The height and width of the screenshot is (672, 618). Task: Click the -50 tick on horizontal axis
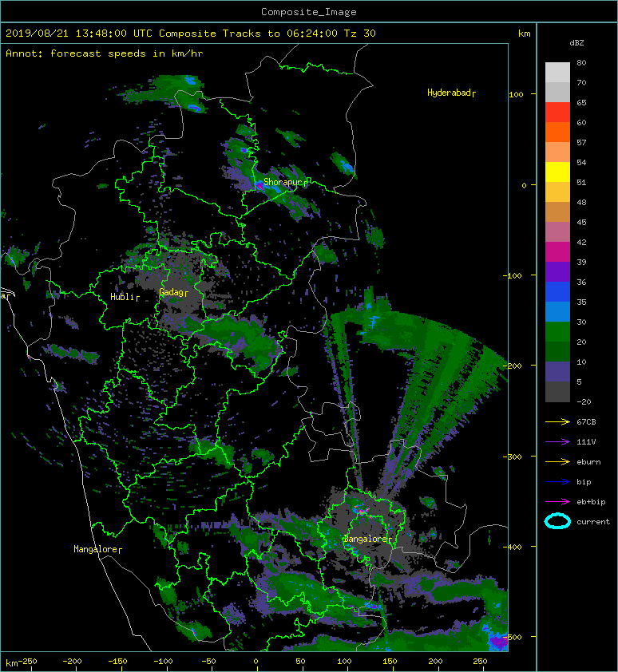coord(208,662)
